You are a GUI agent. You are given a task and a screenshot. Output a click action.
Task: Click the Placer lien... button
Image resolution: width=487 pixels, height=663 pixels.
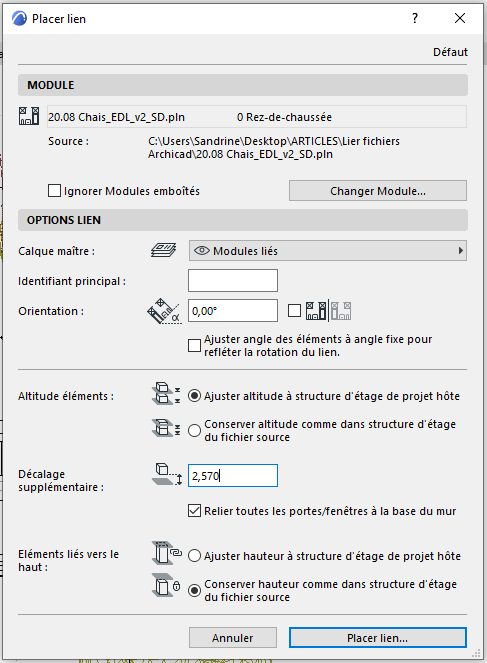(378, 638)
